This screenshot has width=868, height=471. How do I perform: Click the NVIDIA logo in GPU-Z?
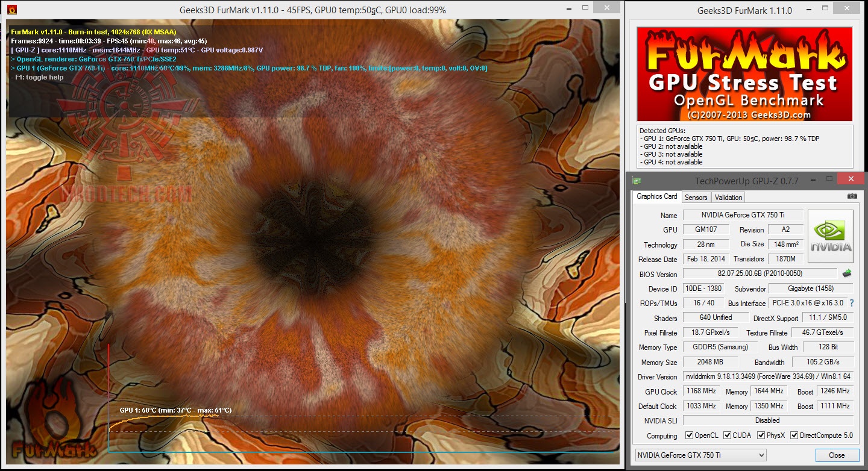pos(831,236)
